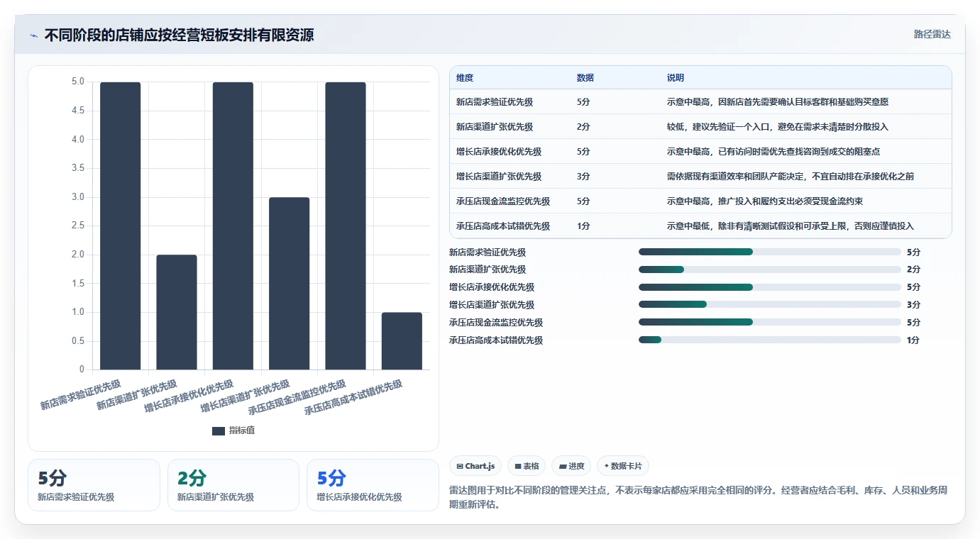The height and width of the screenshot is (539, 980).
Task: Click description starting 示意中最低
Action: point(791,226)
